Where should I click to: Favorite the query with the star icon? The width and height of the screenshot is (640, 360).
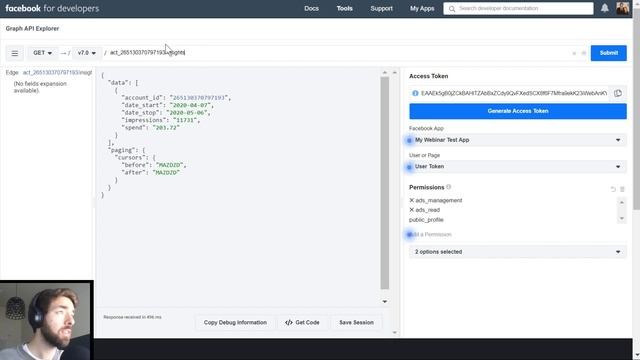[584, 53]
